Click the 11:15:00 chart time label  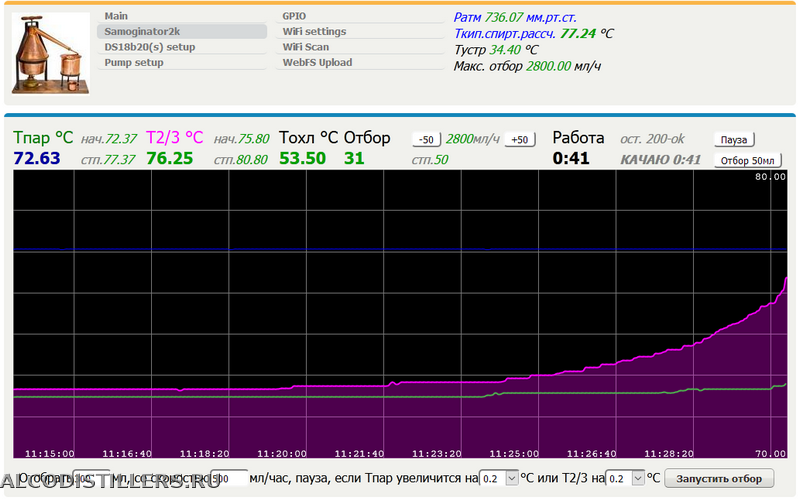[49, 453]
